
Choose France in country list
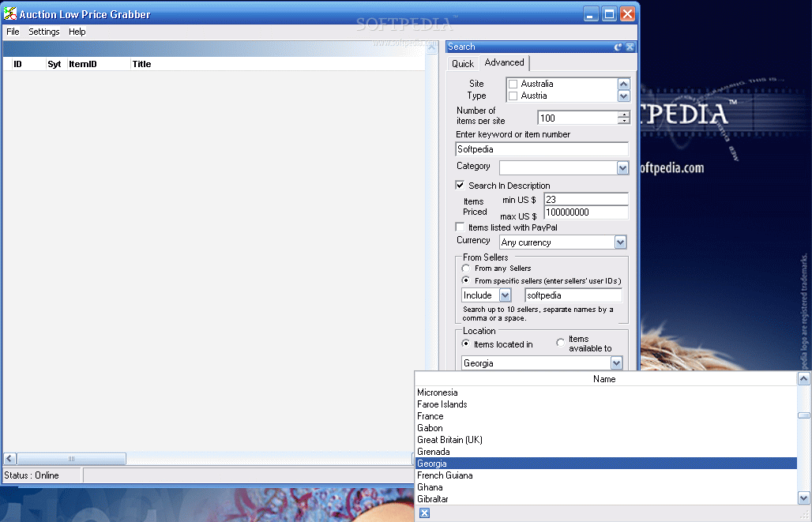[606, 416]
